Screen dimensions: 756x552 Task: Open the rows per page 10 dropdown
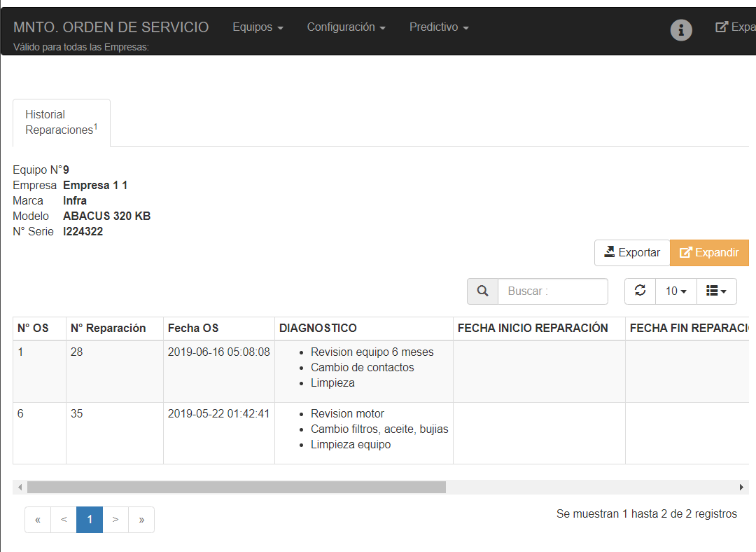click(675, 291)
